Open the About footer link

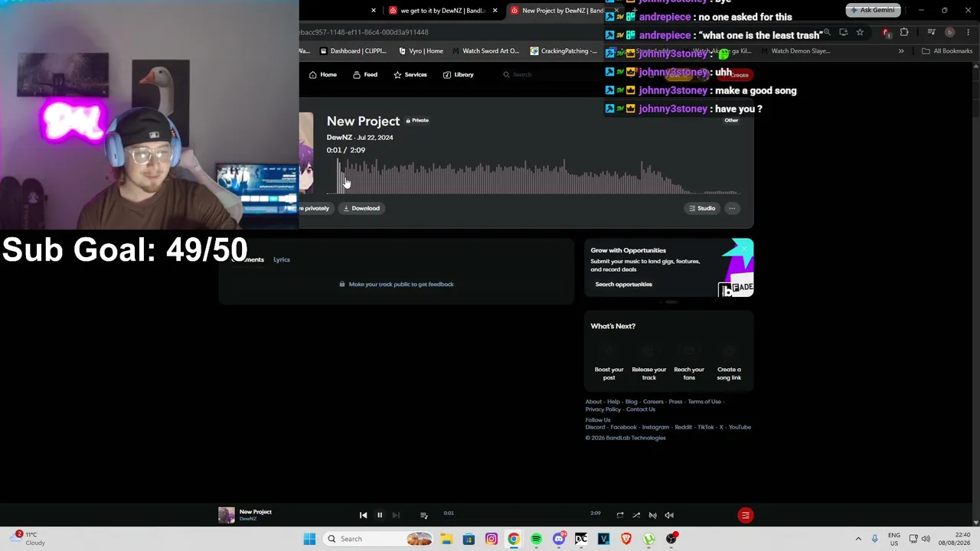click(593, 402)
